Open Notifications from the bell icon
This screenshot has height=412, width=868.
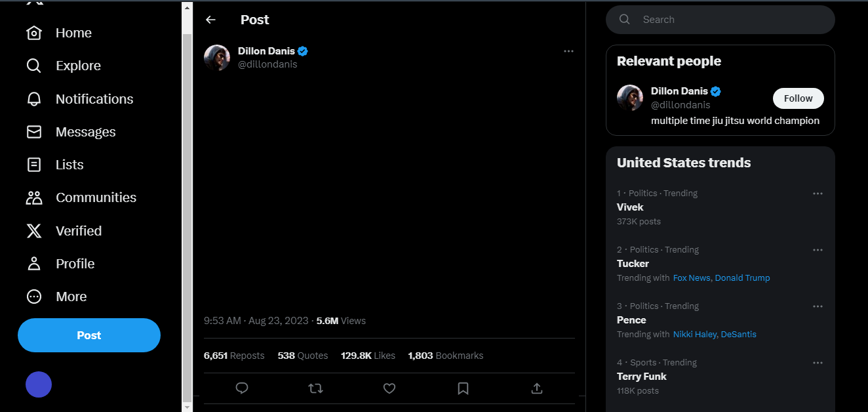[x=33, y=99]
